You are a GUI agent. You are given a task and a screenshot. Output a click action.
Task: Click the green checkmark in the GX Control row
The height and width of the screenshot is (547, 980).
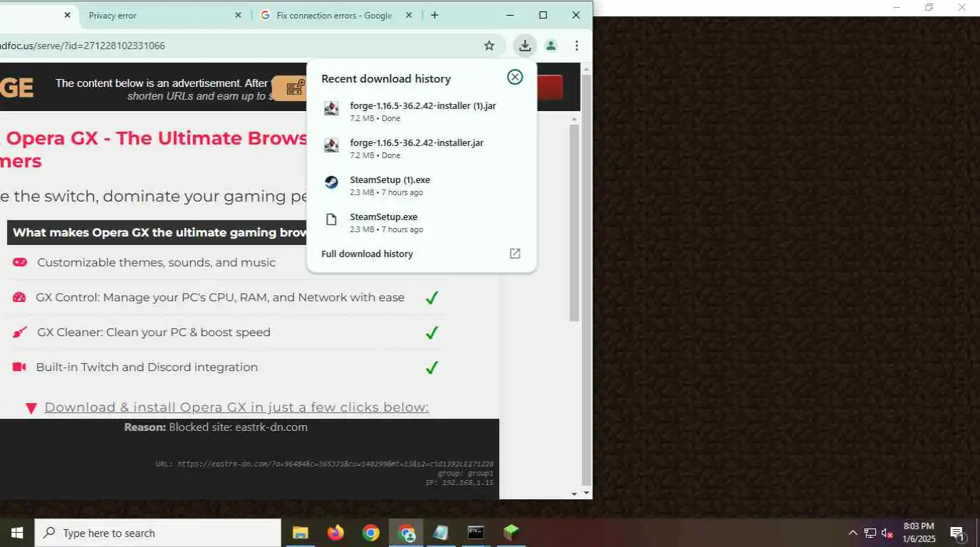tap(432, 298)
